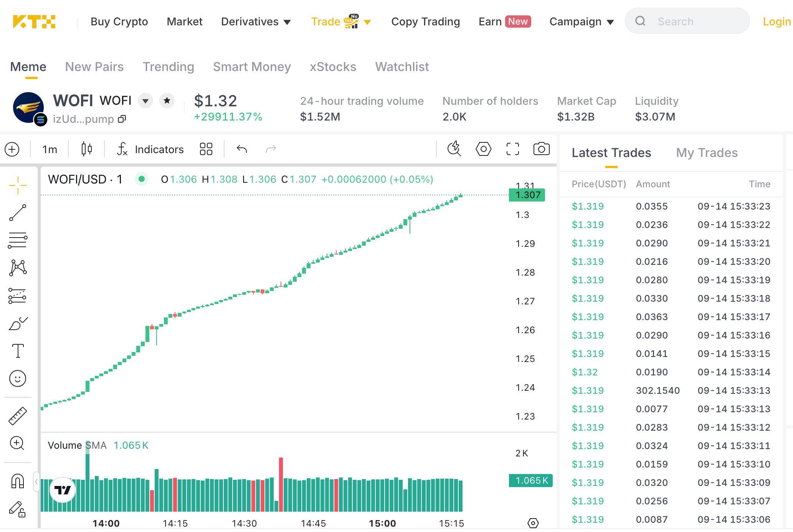Expand the Derivatives menu
Viewport: 793px width, 532px height.
click(x=256, y=21)
